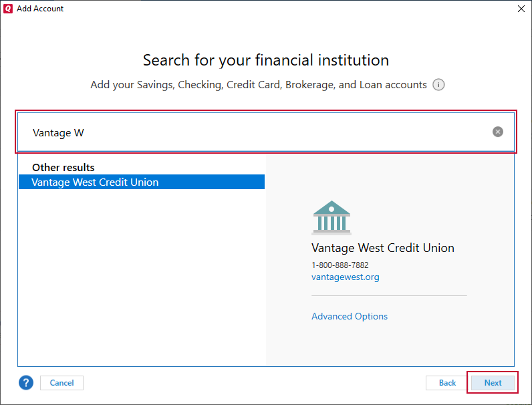Open the info icon beside account types
Image resolution: width=532 pixels, height=405 pixels.
tap(438, 85)
